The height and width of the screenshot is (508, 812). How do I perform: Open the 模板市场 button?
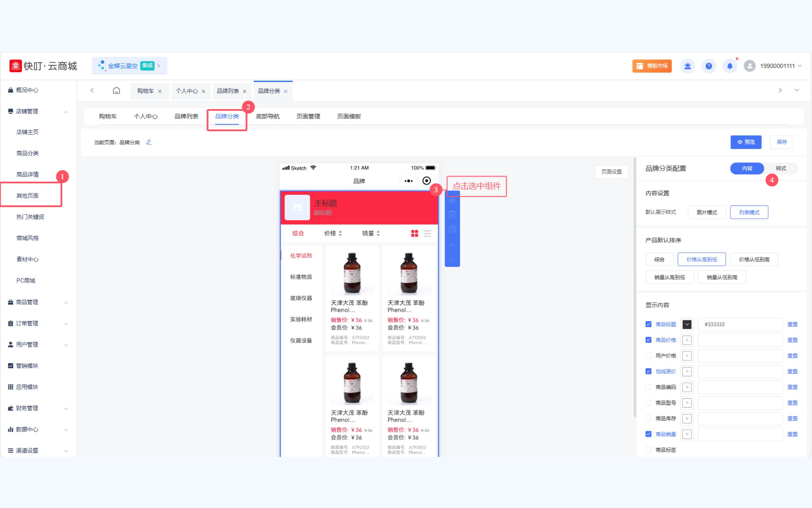pyautogui.click(x=652, y=66)
